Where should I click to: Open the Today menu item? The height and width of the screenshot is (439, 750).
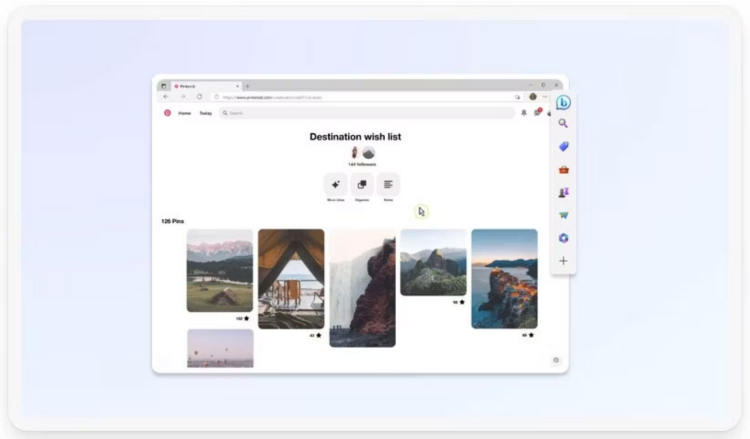pyautogui.click(x=206, y=113)
